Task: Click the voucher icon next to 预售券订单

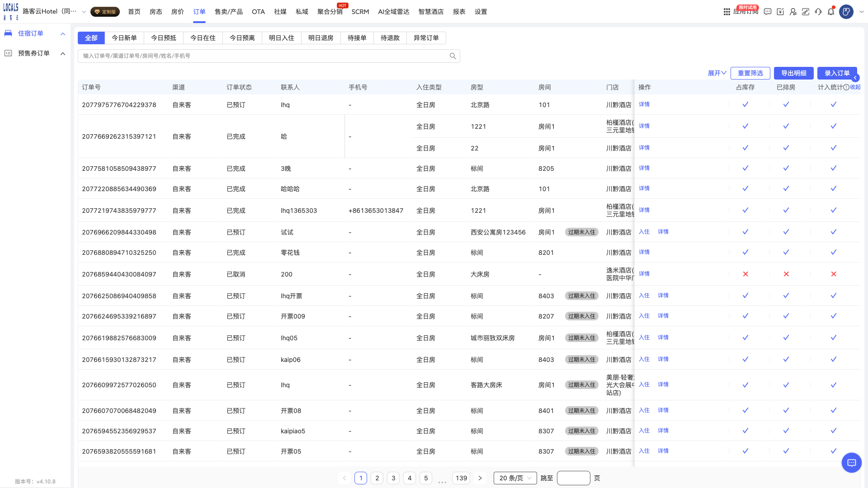Action: 8,53
